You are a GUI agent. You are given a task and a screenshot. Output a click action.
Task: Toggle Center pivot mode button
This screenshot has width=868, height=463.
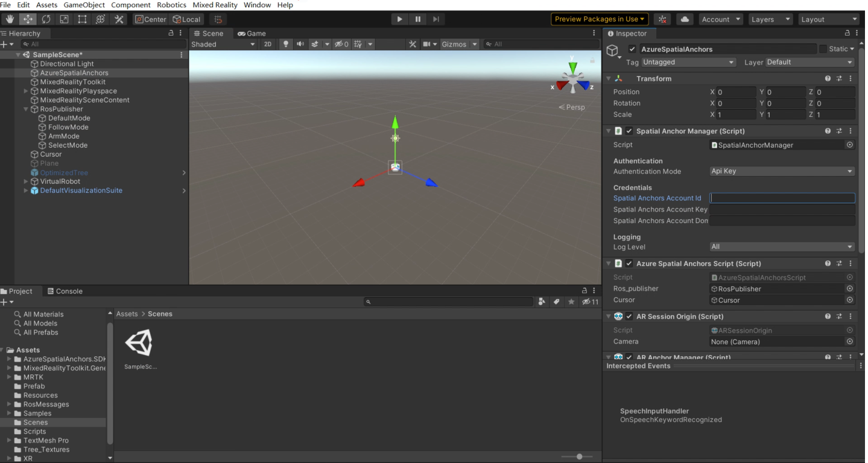coord(150,19)
